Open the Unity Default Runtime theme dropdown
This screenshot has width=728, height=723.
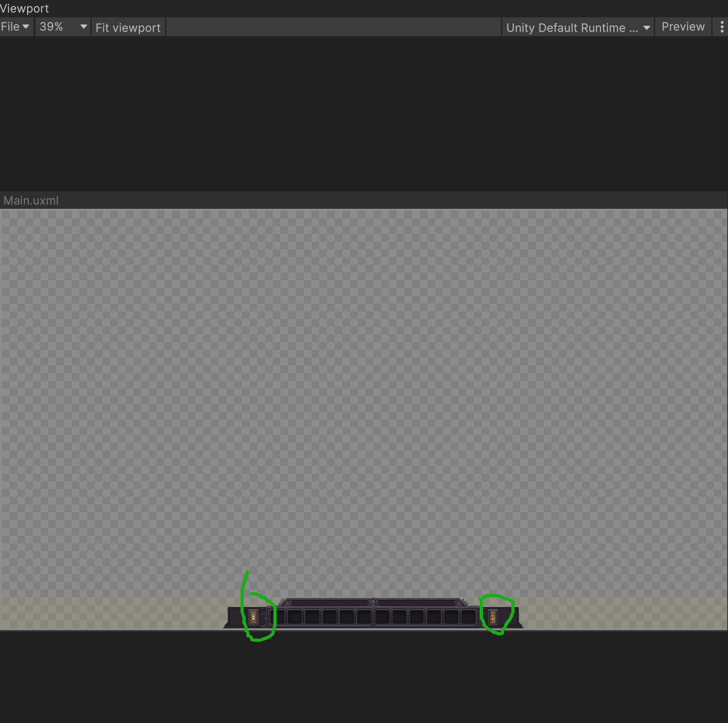(x=576, y=27)
